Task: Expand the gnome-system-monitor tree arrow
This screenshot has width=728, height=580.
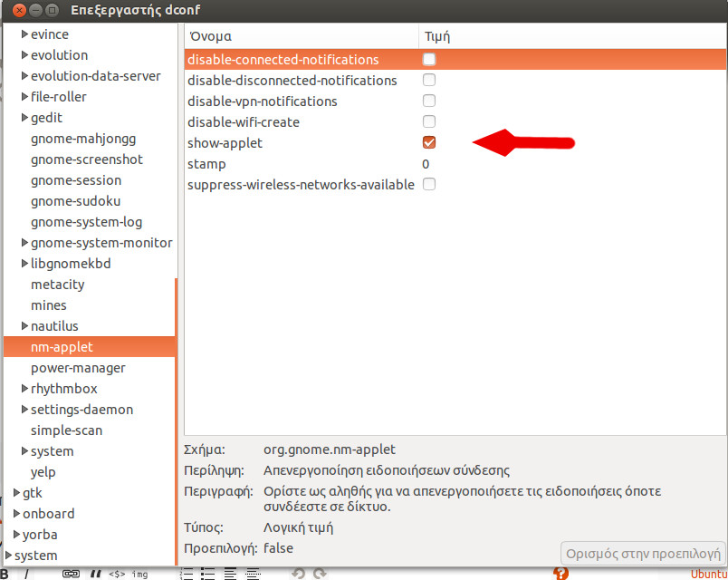Action: pos(24,243)
